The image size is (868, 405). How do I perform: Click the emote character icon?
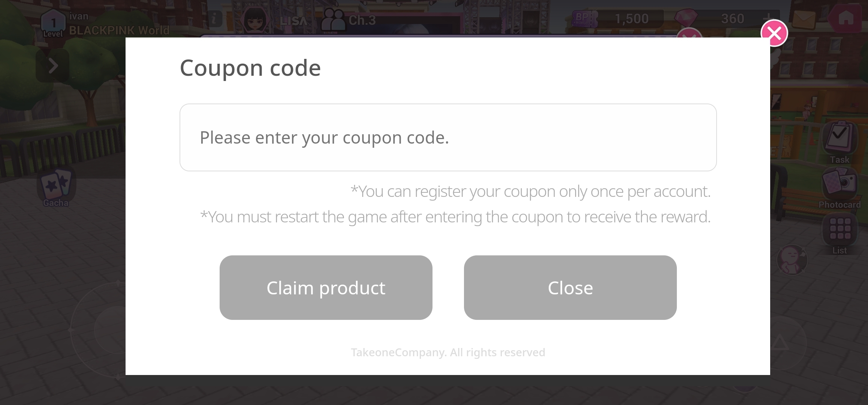click(x=792, y=259)
